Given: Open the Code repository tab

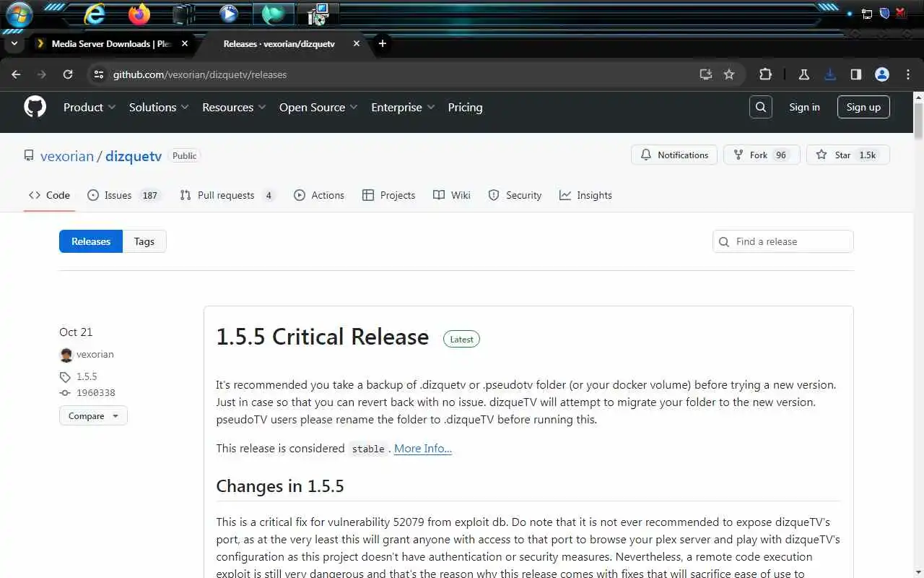Looking at the screenshot, I should pyautogui.click(x=49, y=195).
